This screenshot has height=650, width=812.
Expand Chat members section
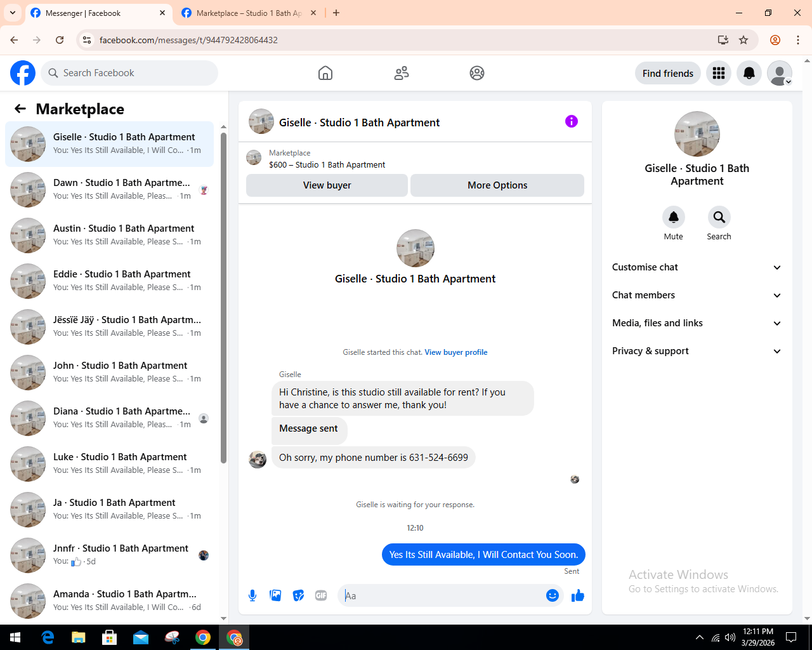point(697,295)
